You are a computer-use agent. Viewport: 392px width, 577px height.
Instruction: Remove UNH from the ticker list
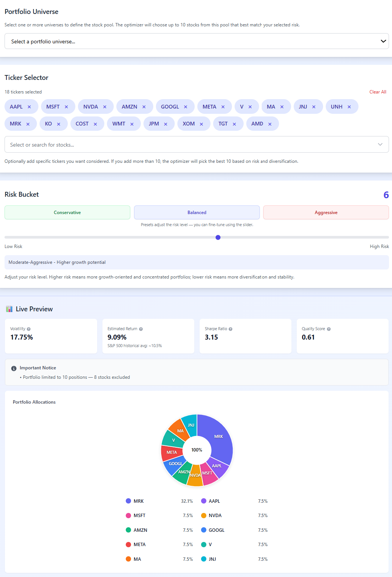(349, 107)
